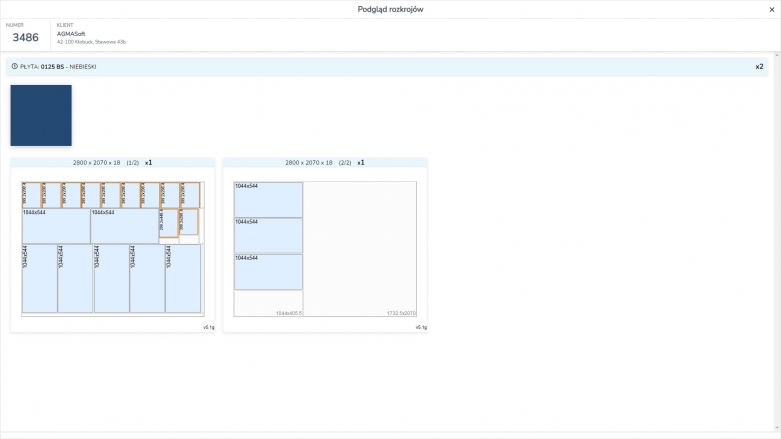Pick right horizontal 1044x544 part on sheet 1
The width and height of the screenshot is (781, 439).
coord(124,226)
